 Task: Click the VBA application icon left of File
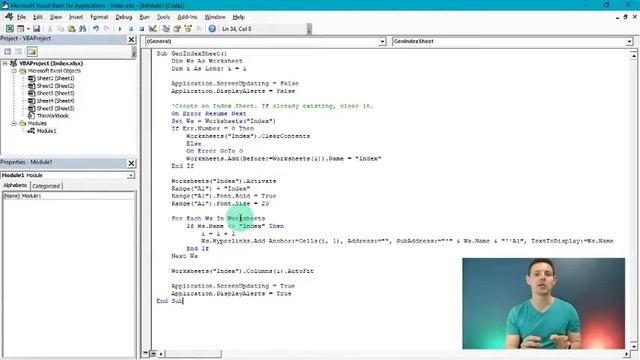coord(9,17)
